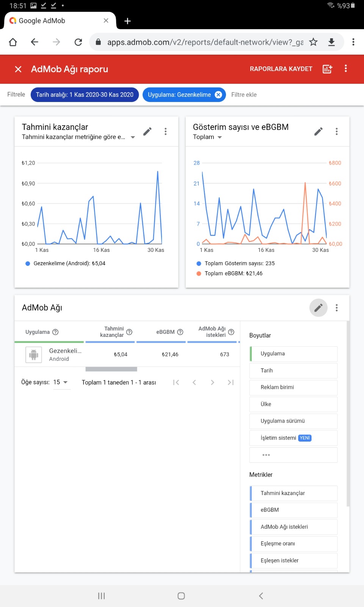
Task: Sort by eBGBM column header
Action: point(165,332)
